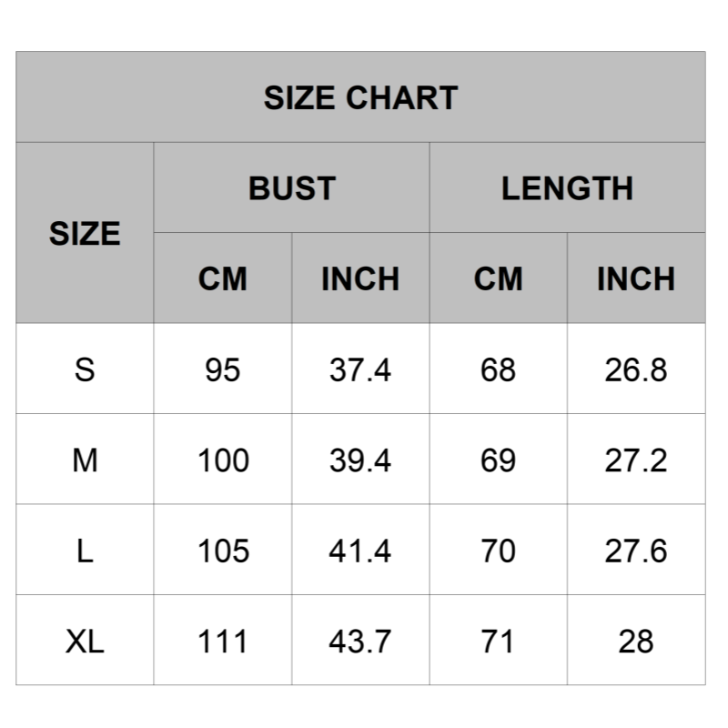Select the 27.2 length inch value
The width and height of the screenshot is (728, 728).
coord(636,460)
